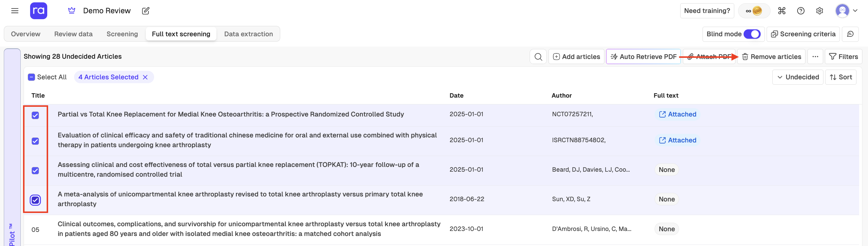868x246 pixels.
Task: Click the edit review name pencil icon
Action: [146, 11]
